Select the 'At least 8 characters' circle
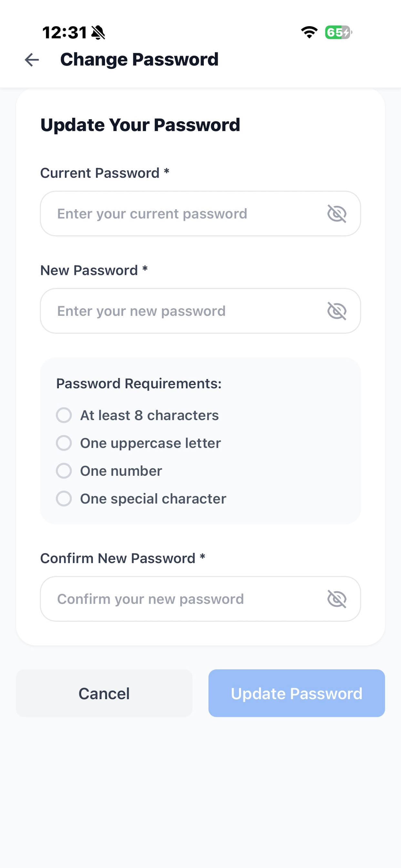Viewport: 401px width, 868px height. 64,415
